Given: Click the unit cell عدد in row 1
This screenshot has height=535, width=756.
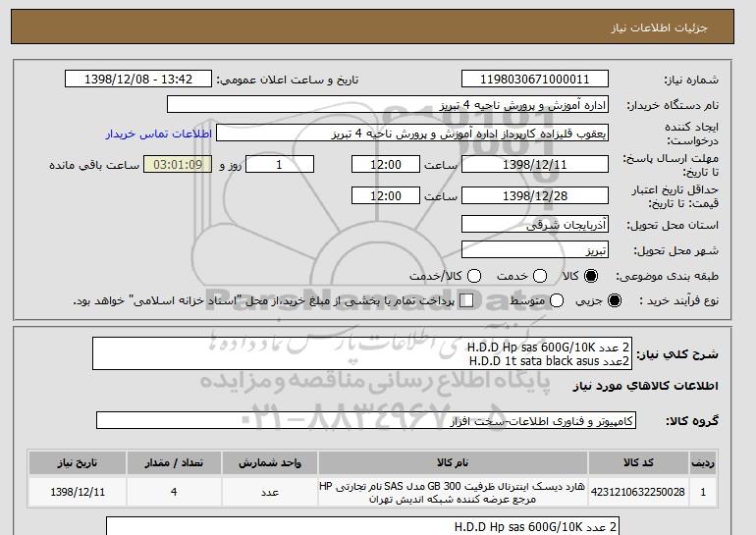Looking at the screenshot, I should click(270, 492).
